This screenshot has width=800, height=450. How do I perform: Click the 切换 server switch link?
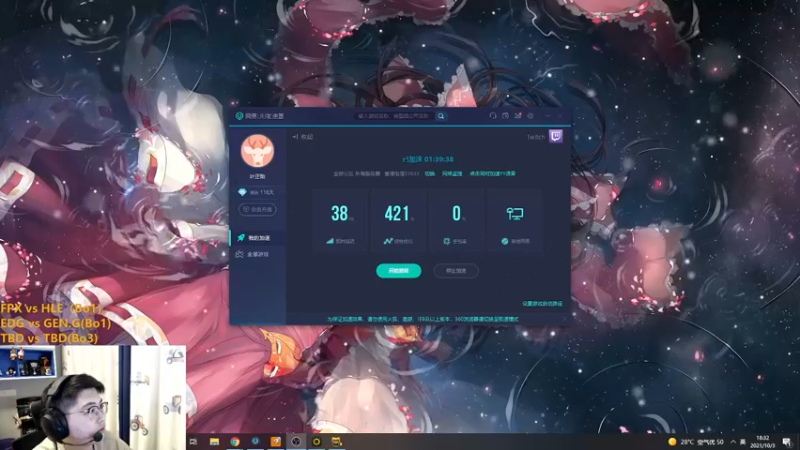(x=430, y=174)
